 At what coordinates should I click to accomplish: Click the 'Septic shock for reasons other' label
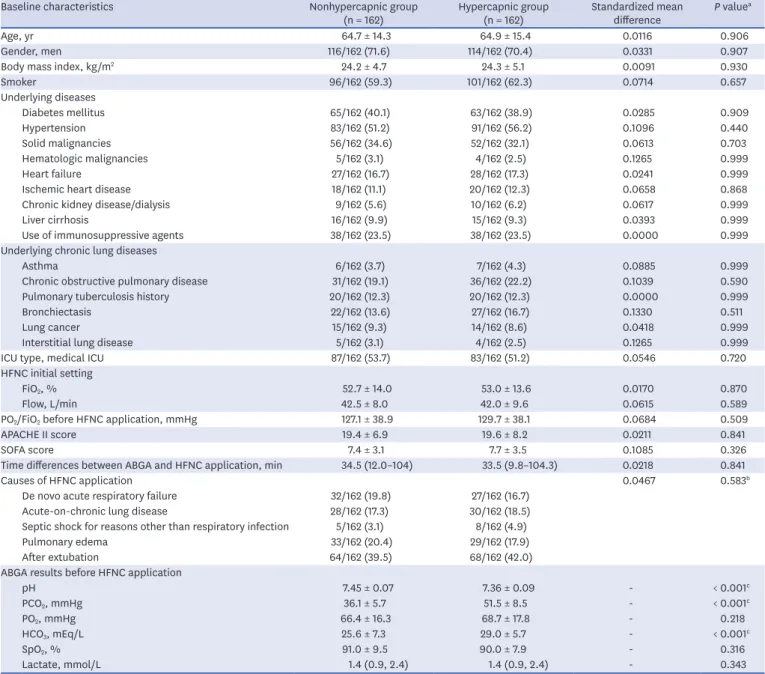155,527
